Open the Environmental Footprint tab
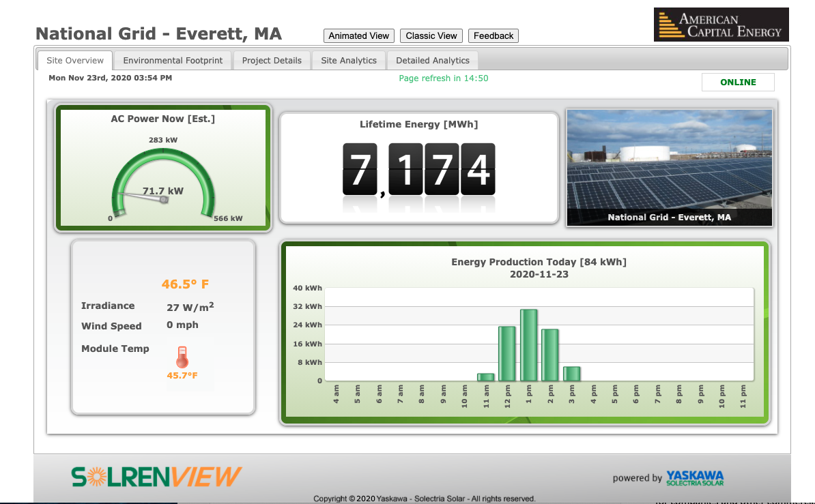The image size is (815, 504). tap(173, 60)
